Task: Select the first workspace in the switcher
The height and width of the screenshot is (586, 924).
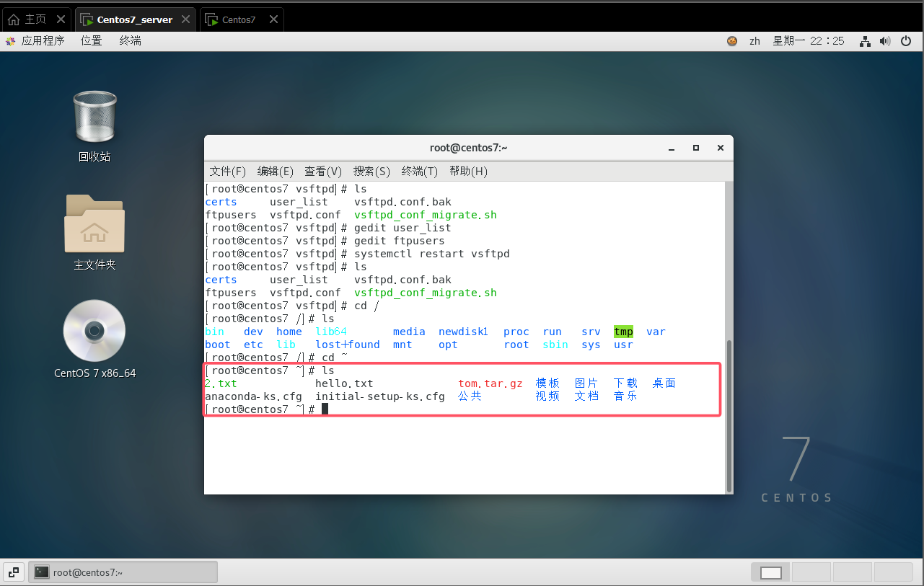Action: [x=770, y=572]
